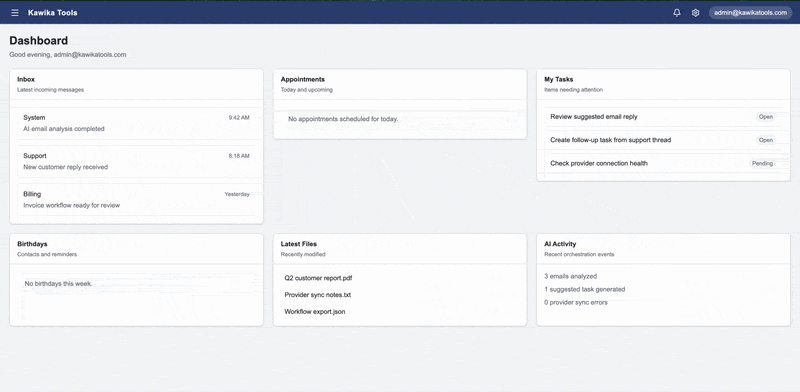Click the Kawika Tools brand title
Viewport: 800px width, 392px height.
(x=53, y=13)
